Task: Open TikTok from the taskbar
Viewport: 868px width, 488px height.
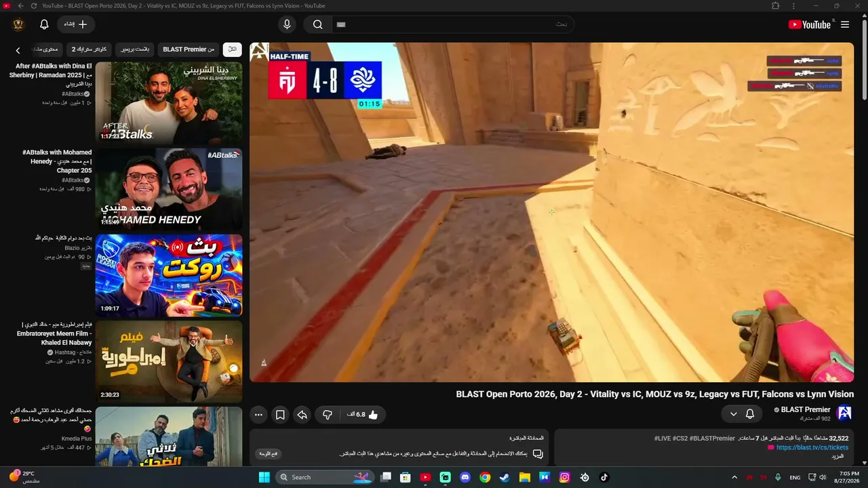Action: (604, 477)
